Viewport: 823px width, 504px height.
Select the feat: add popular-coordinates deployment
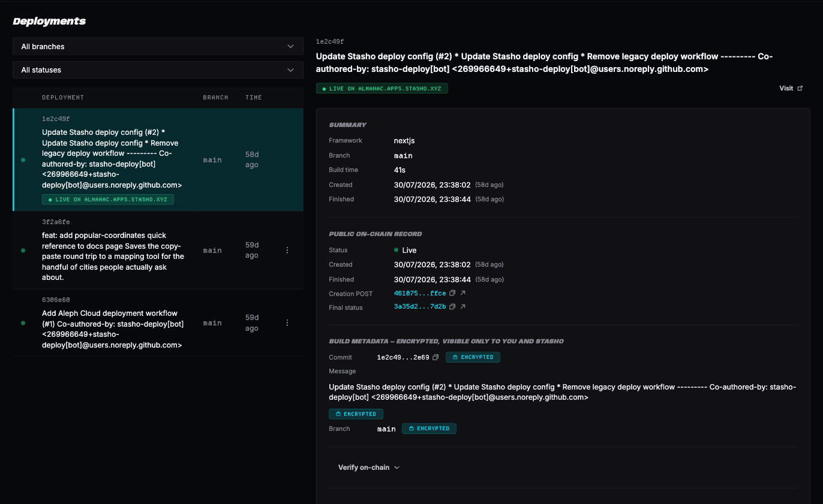click(158, 250)
